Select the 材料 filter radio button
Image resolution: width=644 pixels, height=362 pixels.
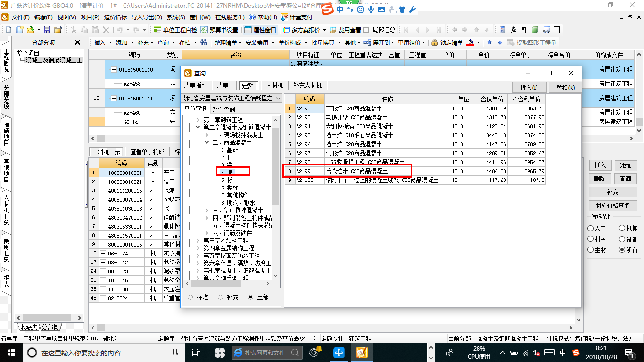(x=591, y=239)
